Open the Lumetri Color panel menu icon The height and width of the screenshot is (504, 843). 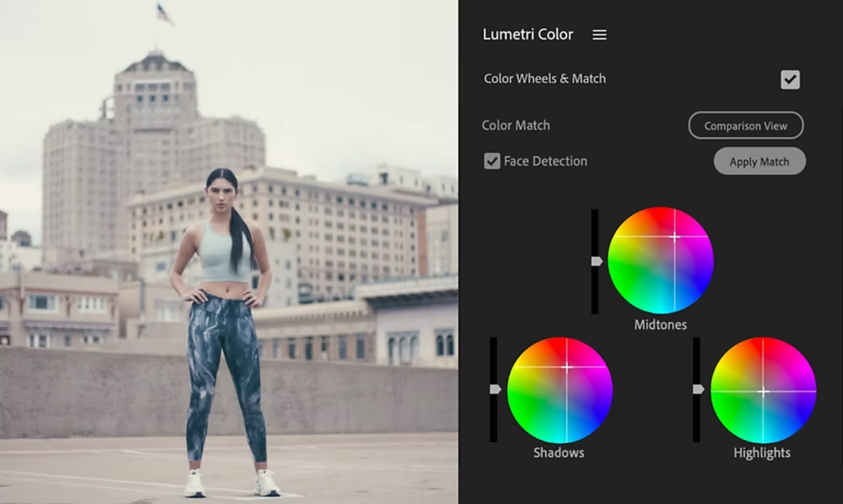tap(599, 35)
